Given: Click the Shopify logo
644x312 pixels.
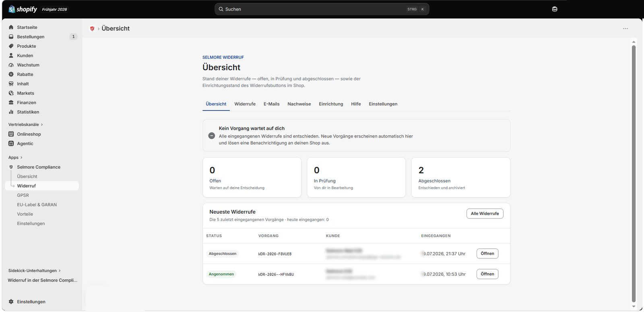Looking at the screenshot, I should click(x=23, y=9).
